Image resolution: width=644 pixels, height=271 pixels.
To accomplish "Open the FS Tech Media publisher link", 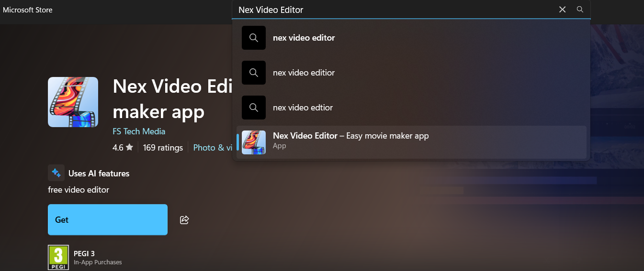I will [139, 131].
